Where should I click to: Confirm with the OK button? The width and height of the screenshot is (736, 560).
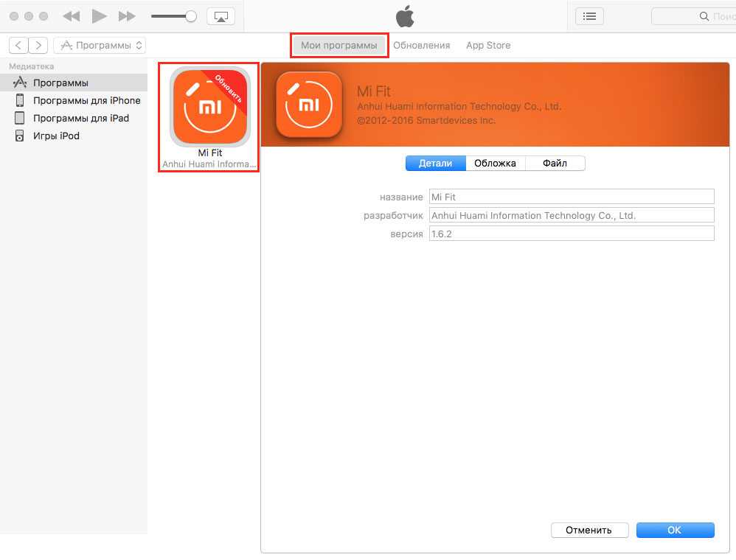click(x=675, y=530)
